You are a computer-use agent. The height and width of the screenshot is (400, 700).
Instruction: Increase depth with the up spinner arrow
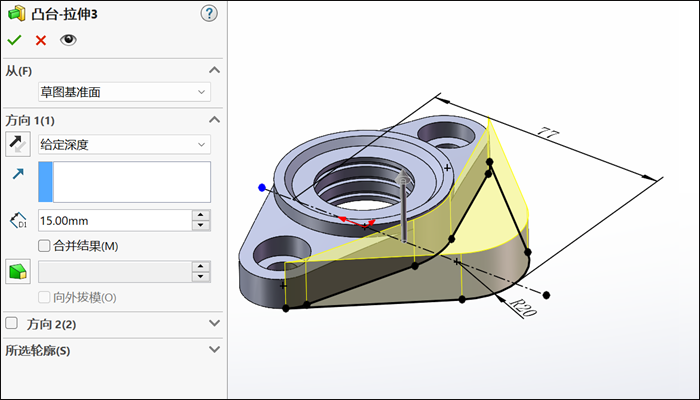tap(201, 215)
